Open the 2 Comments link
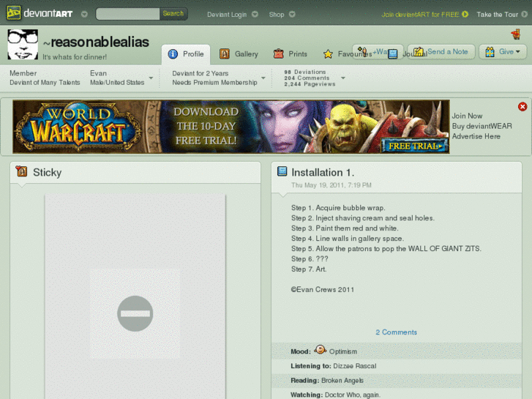Viewport: 532px width, 399px height. tap(397, 332)
